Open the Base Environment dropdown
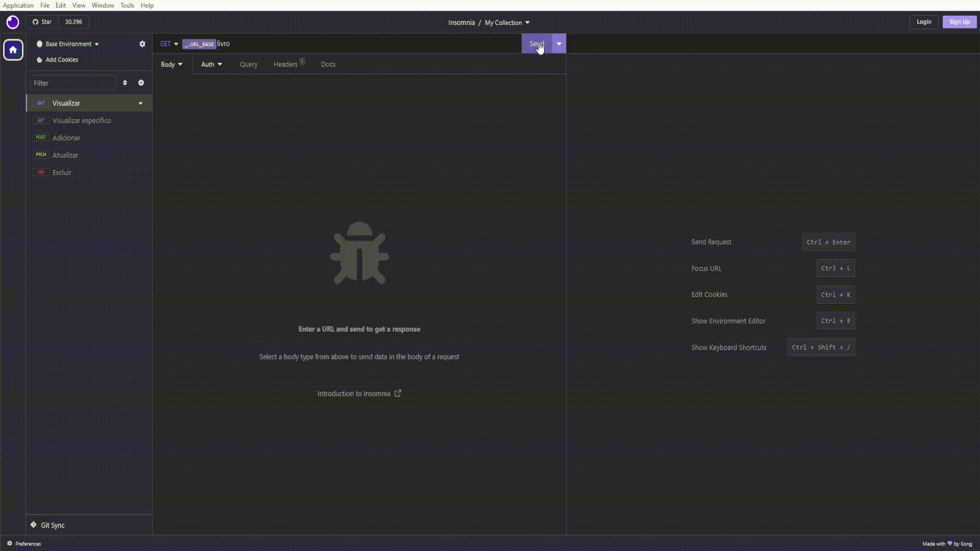The height and width of the screenshot is (551, 980). 71,44
